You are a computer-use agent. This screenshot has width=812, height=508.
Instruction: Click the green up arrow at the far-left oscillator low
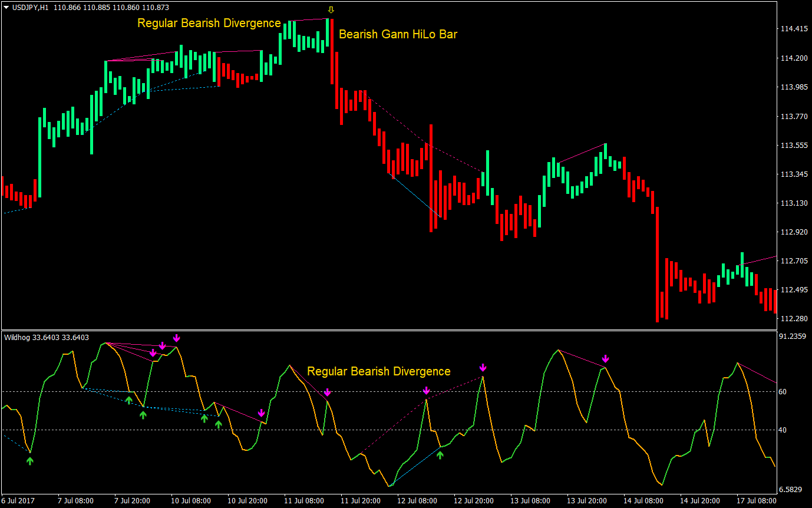(x=30, y=461)
